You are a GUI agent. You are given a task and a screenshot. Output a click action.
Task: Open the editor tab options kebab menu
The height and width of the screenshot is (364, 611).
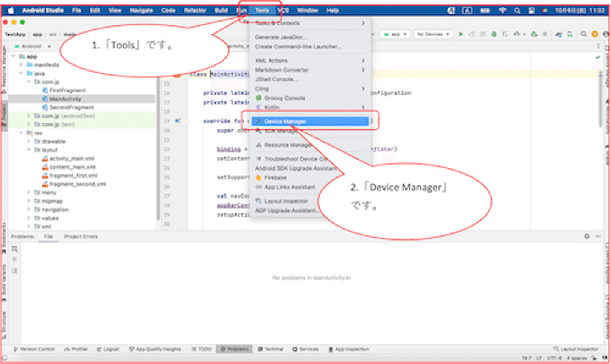point(599,46)
